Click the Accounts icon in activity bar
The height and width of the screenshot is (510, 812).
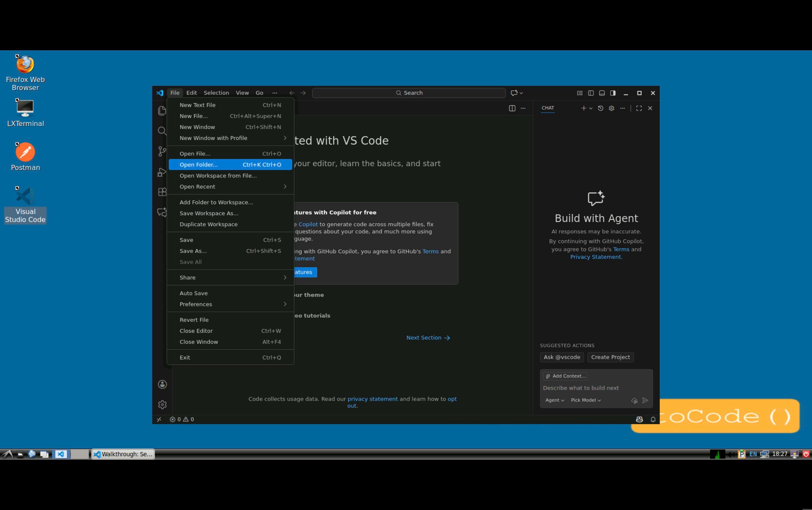[x=162, y=384]
